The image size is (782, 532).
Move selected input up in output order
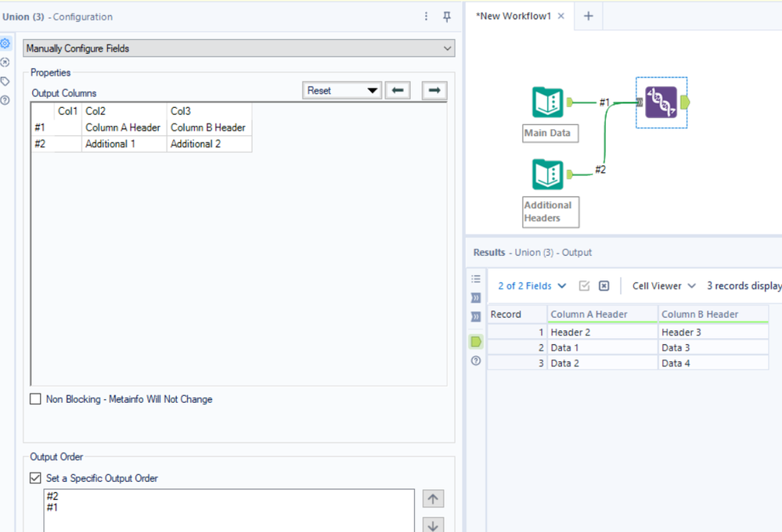coord(433,498)
